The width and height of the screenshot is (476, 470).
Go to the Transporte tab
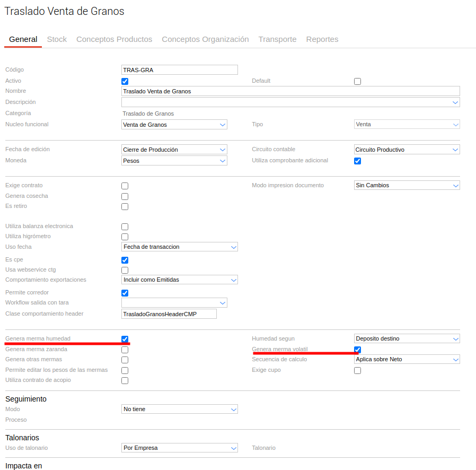(x=277, y=39)
